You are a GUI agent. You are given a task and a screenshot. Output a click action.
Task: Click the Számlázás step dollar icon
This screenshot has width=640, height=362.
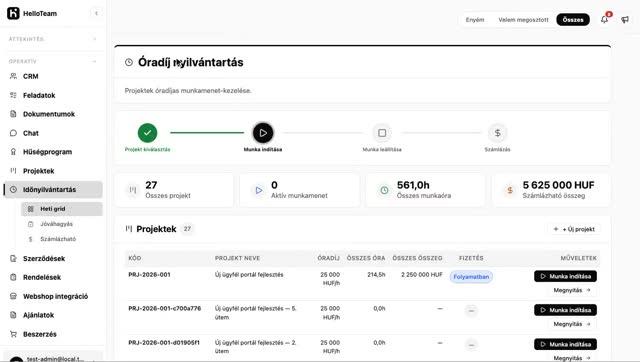click(497, 133)
